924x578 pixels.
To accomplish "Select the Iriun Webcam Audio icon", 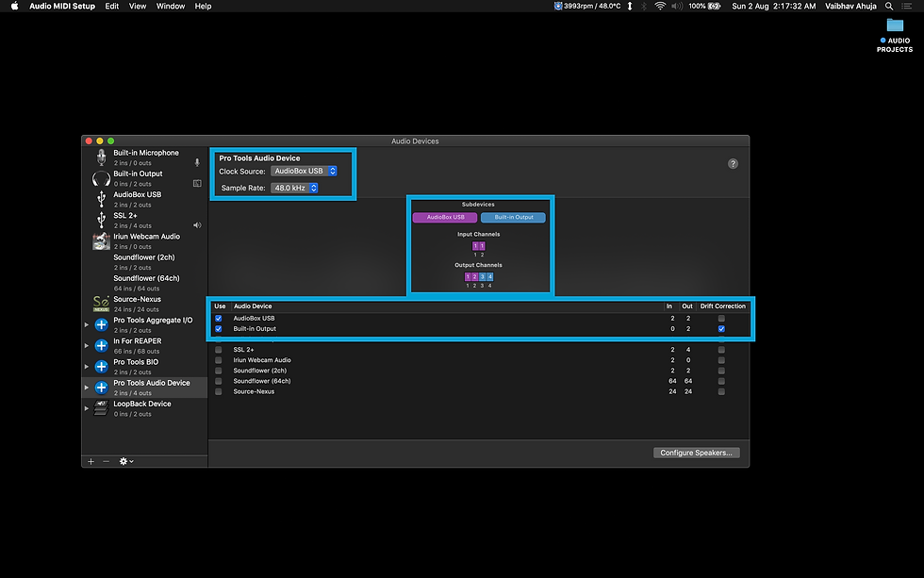I will 102,241.
